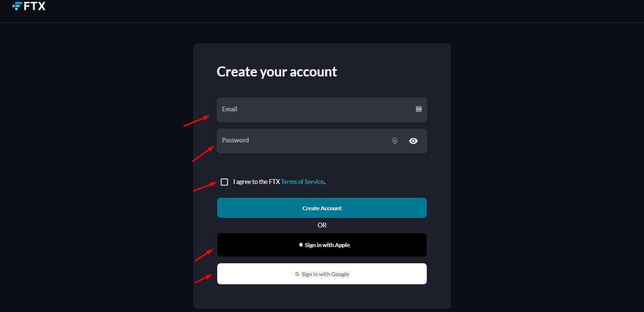
Task: Focus the Email input field
Action: pyautogui.click(x=322, y=110)
